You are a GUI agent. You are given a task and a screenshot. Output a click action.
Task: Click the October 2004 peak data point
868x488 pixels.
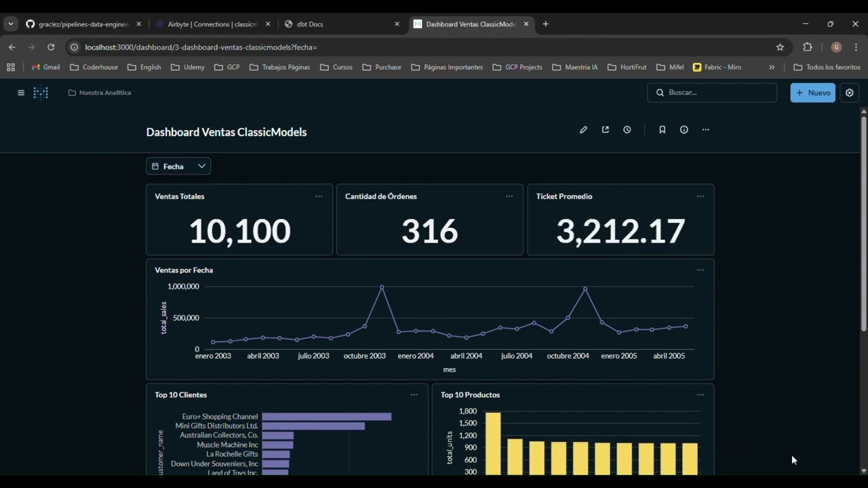[x=585, y=289]
